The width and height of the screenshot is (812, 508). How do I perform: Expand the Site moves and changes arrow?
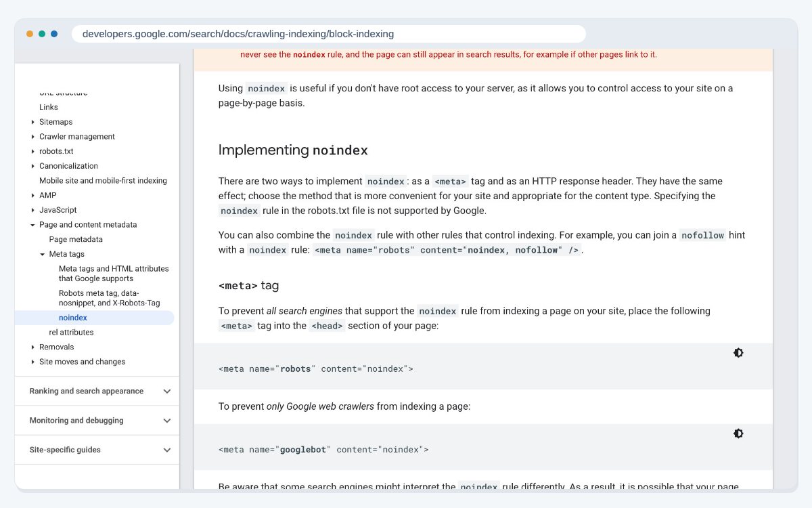point(33,362)
